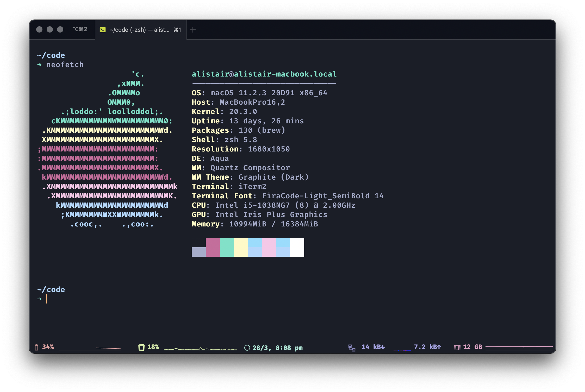Click the alistair@alistair-macbook.local hostname text
This screenshot has height=392, width=585.
[264, 74]
